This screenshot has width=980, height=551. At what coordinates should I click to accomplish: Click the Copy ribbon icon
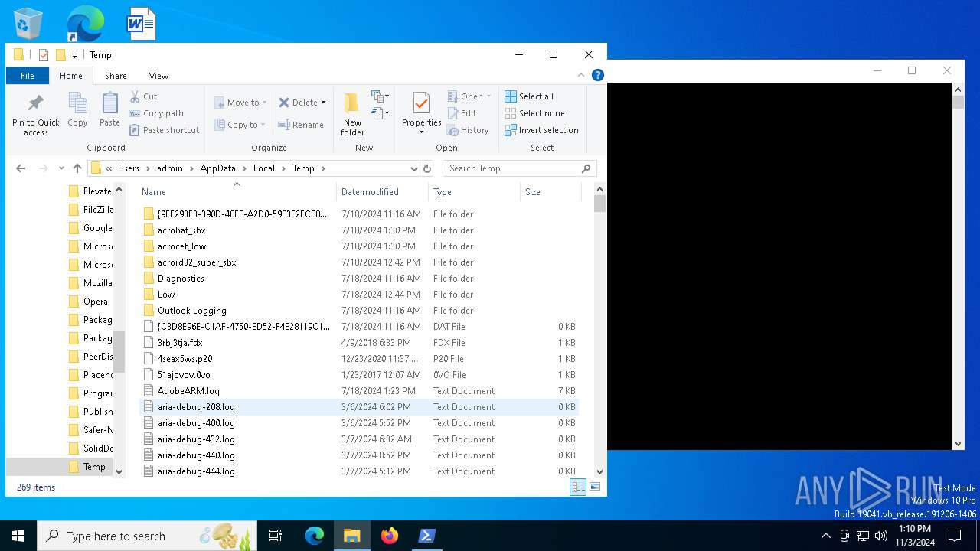[x=77, y=109]
